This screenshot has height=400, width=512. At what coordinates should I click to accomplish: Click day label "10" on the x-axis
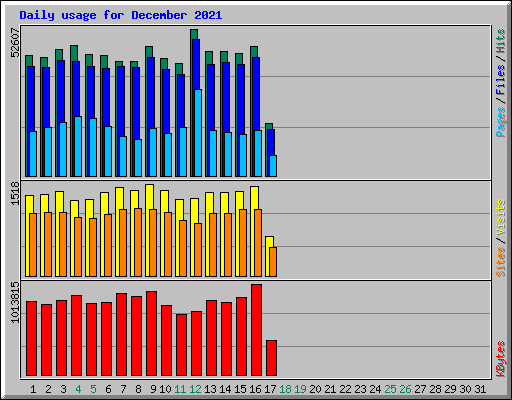[x=165, y=389]
